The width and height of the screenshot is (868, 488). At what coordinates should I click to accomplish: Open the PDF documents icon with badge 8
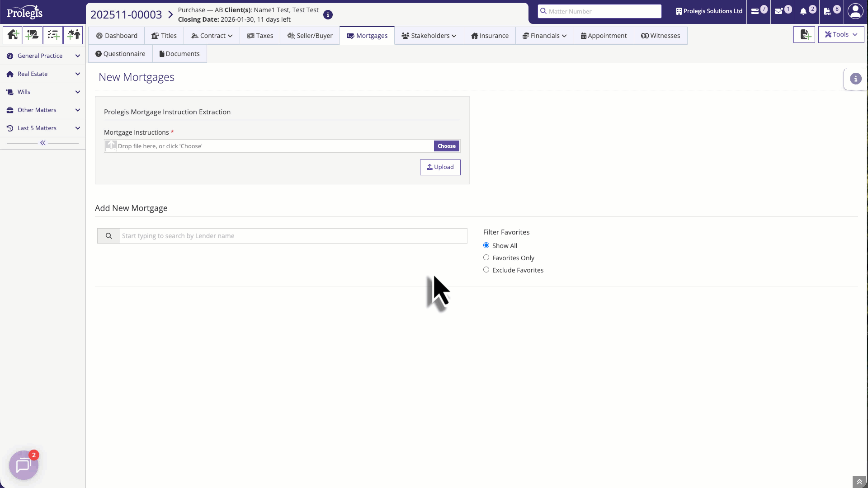[830, 10]
